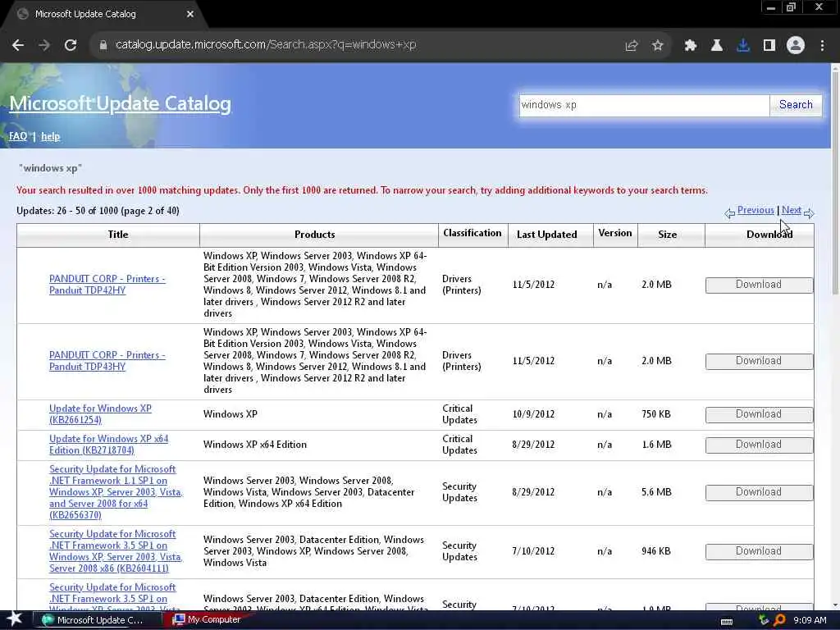
Task: Close the Microsoft Update Catalog tab
Action: pos(190,14)
